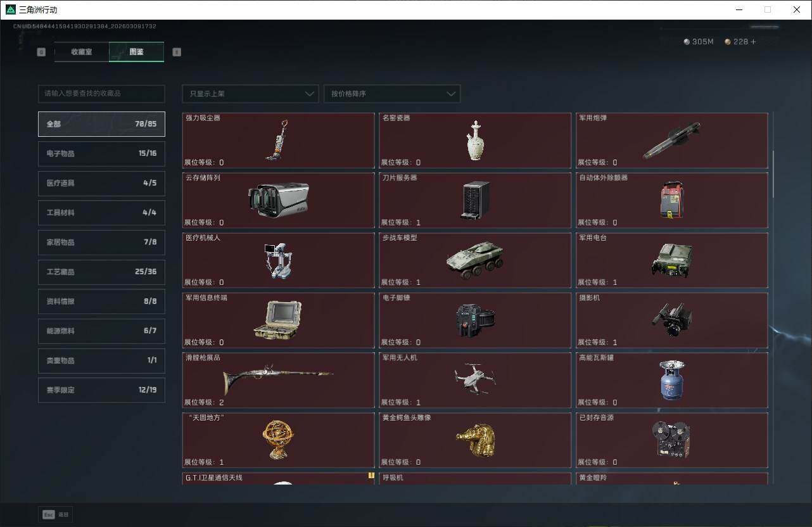Open the 工艺藏品 category
The width and height of the screenshot is (812, 527).
click(101, 272)
